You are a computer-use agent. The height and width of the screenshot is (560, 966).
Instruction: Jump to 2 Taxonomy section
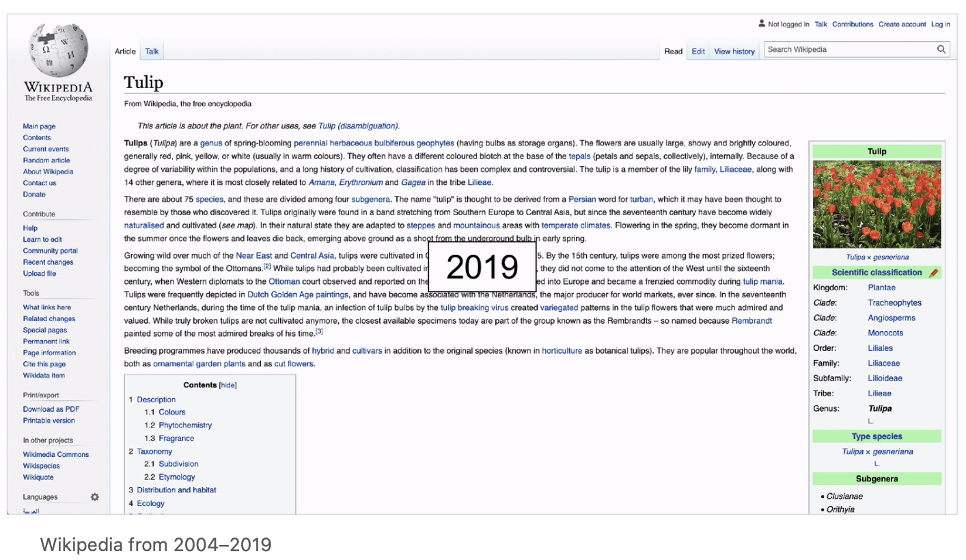click(x=154, y=451)
